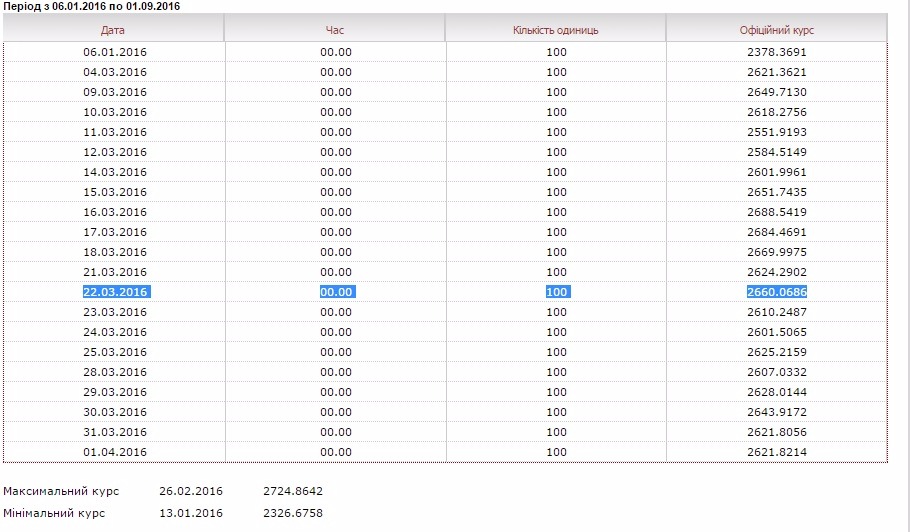Click the maximum rate value 2724.8642
Viewport: 910px width, 532px height.
pyautogui.click(x=293, y=491)
